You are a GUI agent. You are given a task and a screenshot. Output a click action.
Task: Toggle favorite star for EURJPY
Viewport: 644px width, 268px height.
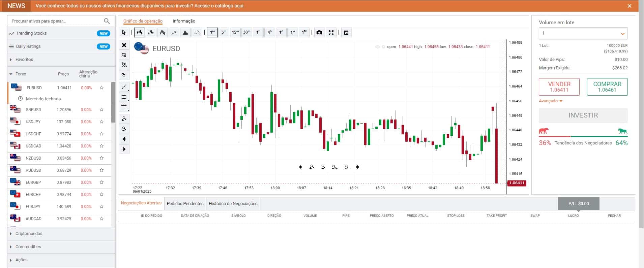pos(101,206)
